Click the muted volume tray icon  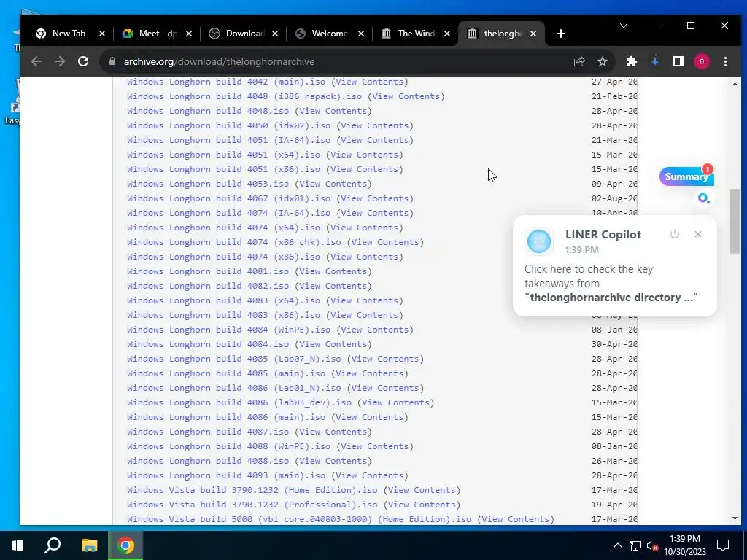(651, 545)
